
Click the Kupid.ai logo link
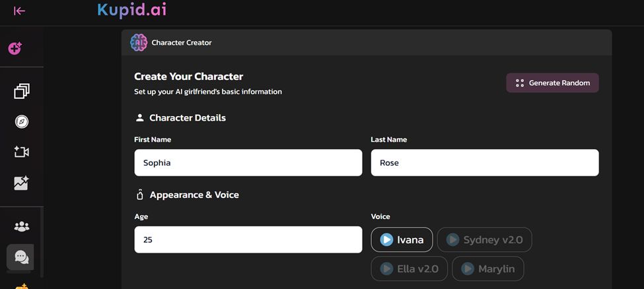(131, 10)
